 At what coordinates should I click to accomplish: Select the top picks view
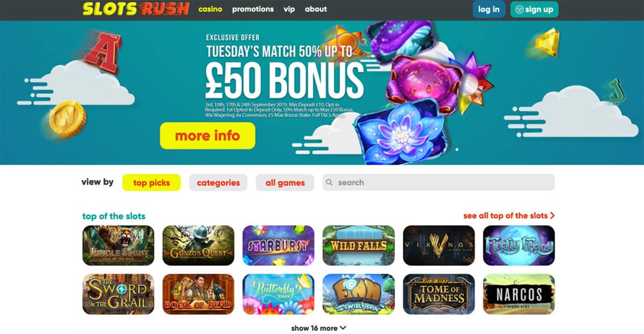pyautogui.click(x=151, y=183)
